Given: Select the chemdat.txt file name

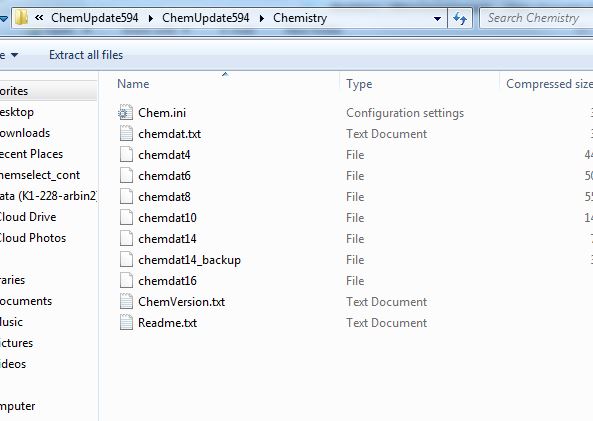Looking at the screenshot, I should (169, 134).
